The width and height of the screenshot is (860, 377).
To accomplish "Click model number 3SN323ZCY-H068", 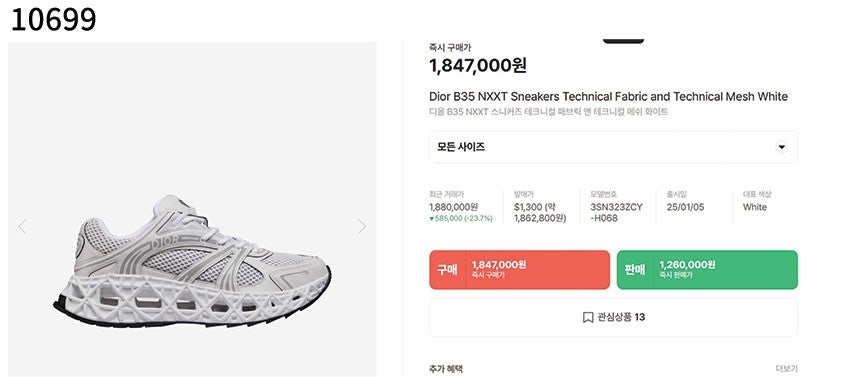I will (x=616, y=212).
